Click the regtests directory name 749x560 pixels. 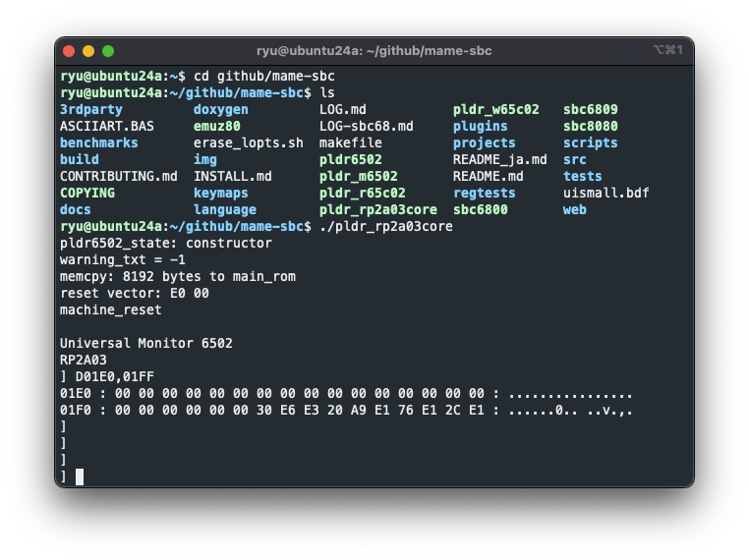[485, 193]
